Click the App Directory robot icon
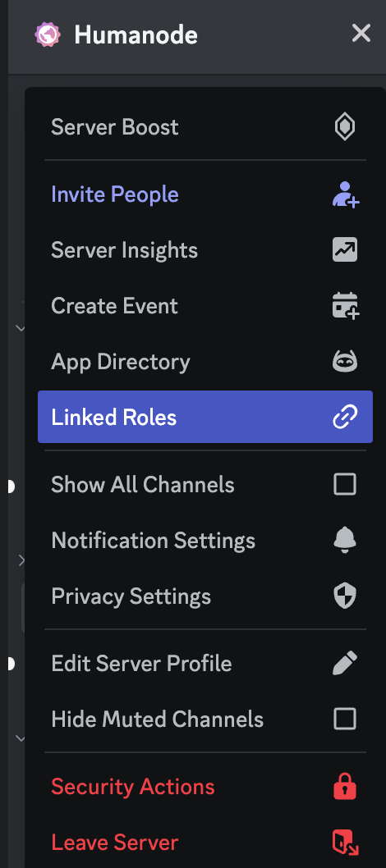The image size is (386, 868). click(344, 362)
